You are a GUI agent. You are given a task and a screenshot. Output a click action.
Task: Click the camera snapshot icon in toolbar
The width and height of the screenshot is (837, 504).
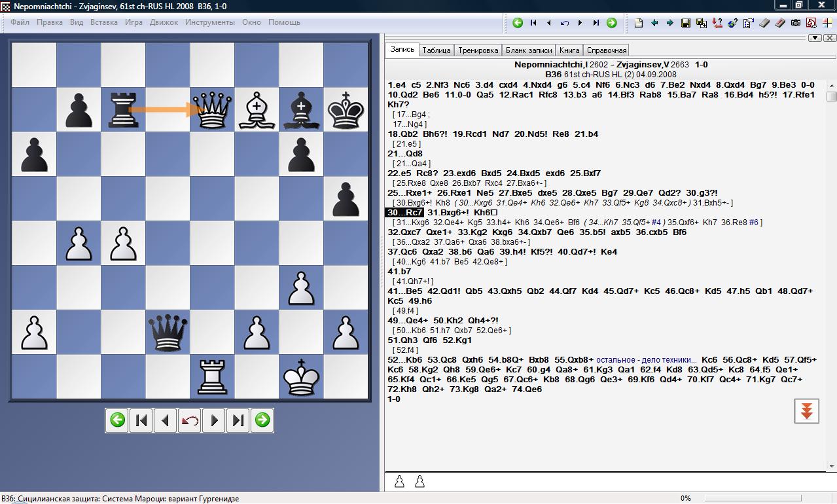(x=795, y=23)
